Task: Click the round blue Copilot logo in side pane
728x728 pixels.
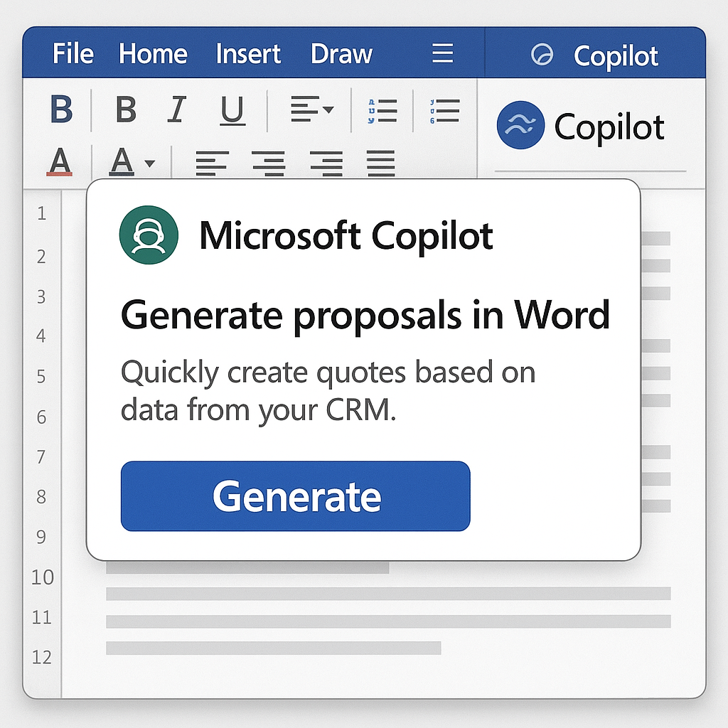Action: [520, 125]
